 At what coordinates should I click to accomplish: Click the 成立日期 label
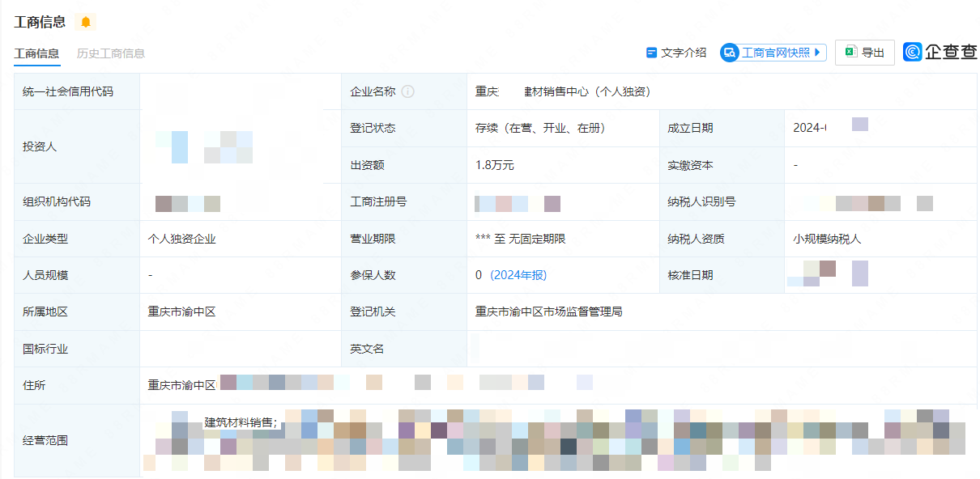click(690, 128)
